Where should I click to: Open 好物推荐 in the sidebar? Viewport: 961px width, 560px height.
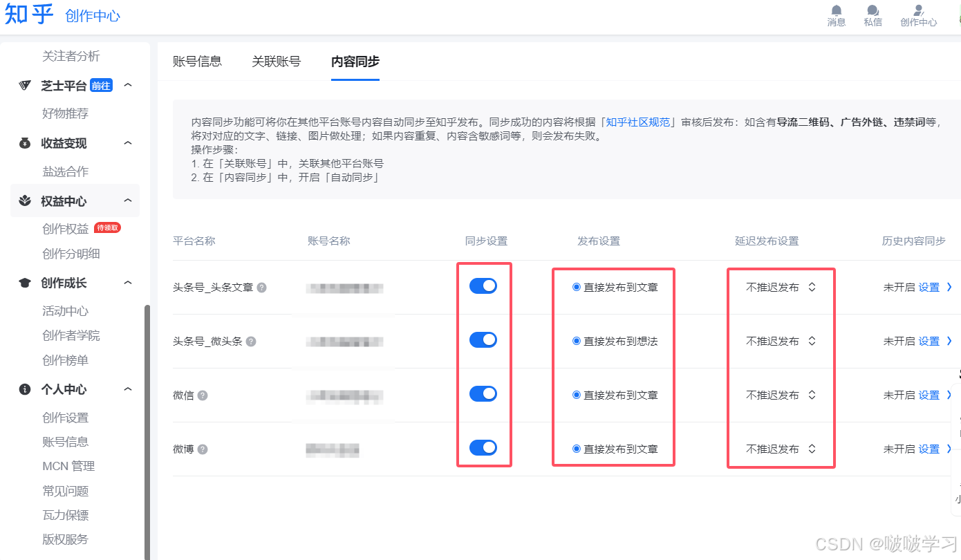[x=65, y=113]
